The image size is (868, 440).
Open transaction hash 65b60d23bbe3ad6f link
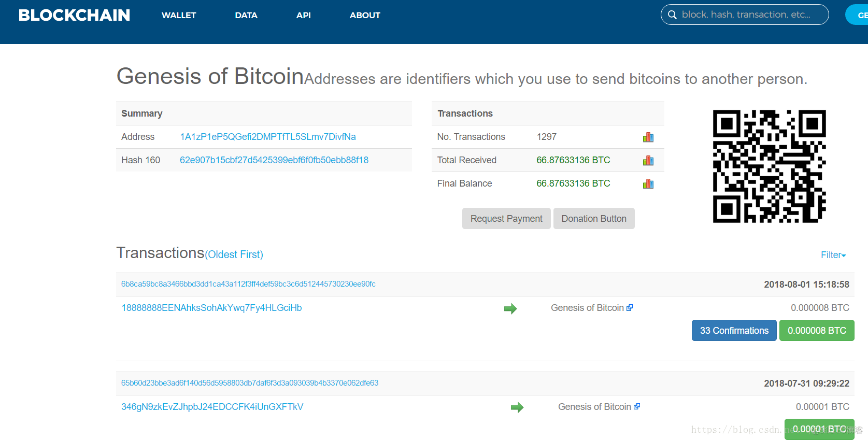(250, 383)
